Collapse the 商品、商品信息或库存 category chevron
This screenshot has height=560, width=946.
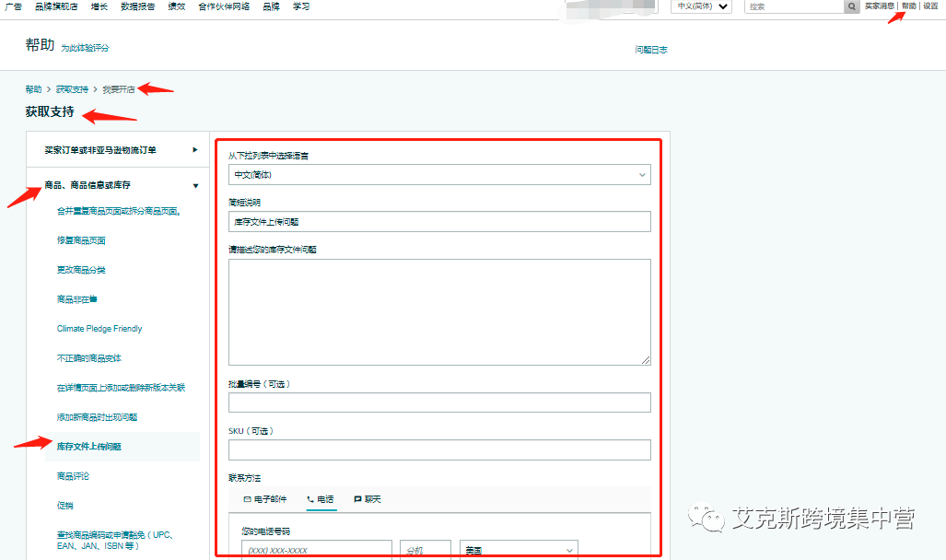tap(194, 184)
